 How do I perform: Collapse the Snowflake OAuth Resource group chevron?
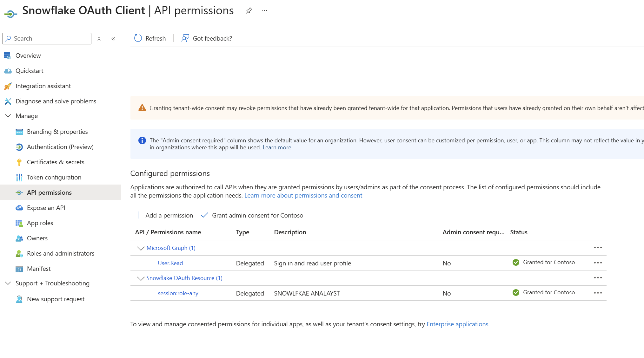[x=141, y=278]
